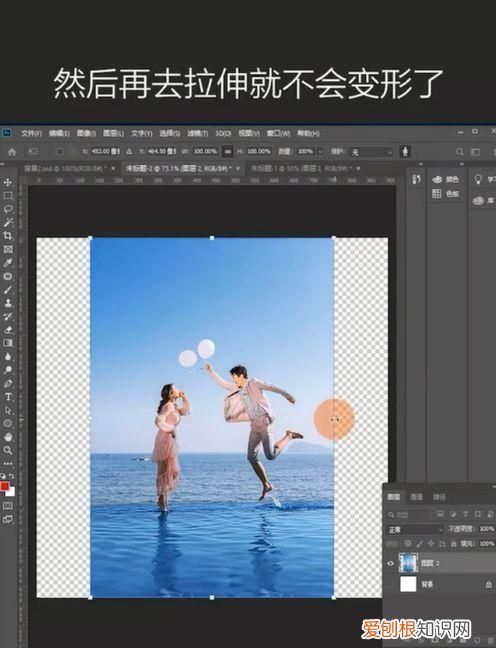The height and width of the screenshot is (648, 496).
Task: Open the 文件 File menu
Action: (31, 133)
